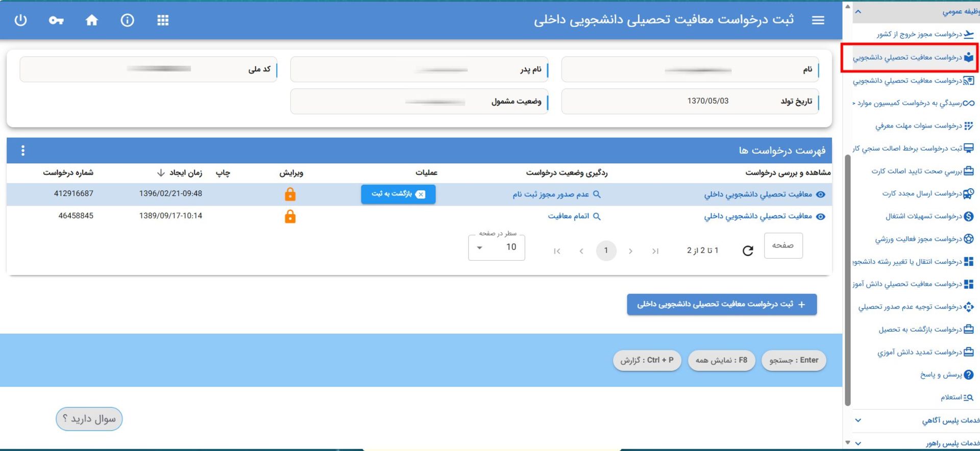Click soccer ball icon for مجوز فعالیت ورزشی
This screenshot has width=980, height=451.
969,239
